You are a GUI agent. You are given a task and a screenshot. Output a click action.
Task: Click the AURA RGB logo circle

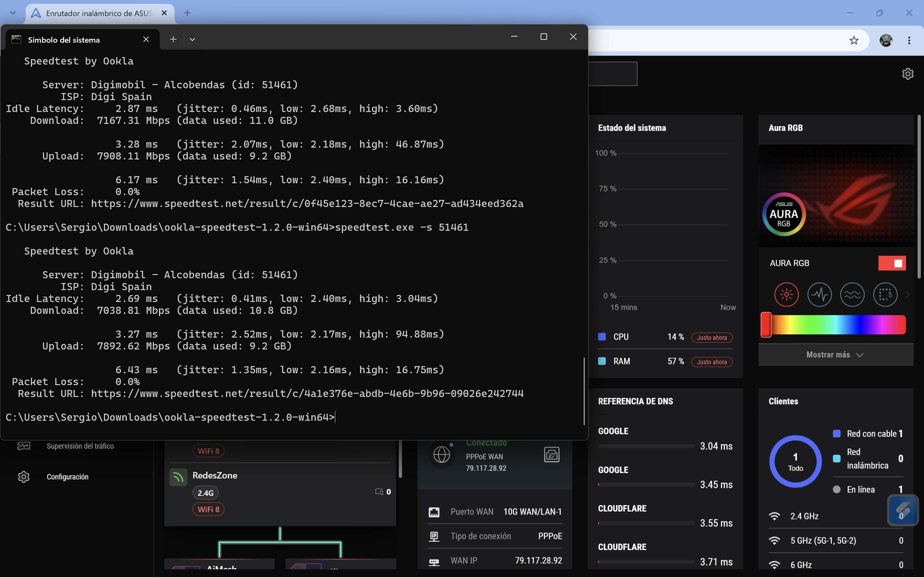coord(784,214)
